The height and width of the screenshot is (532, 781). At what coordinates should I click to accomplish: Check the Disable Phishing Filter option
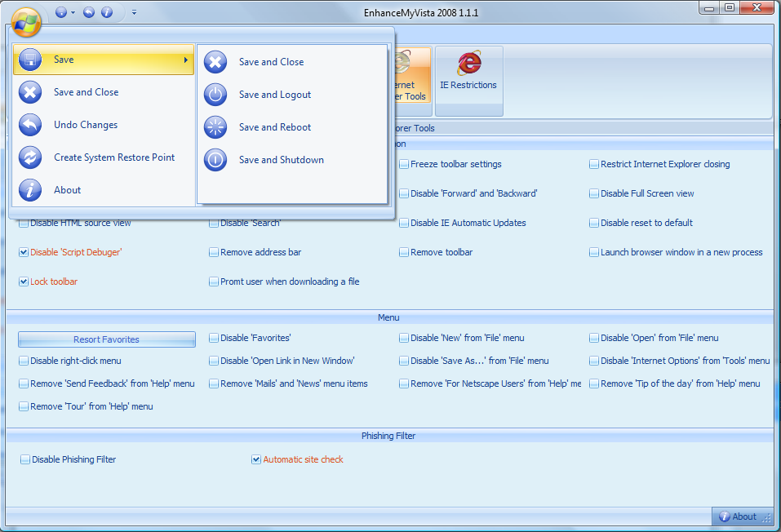25,459
